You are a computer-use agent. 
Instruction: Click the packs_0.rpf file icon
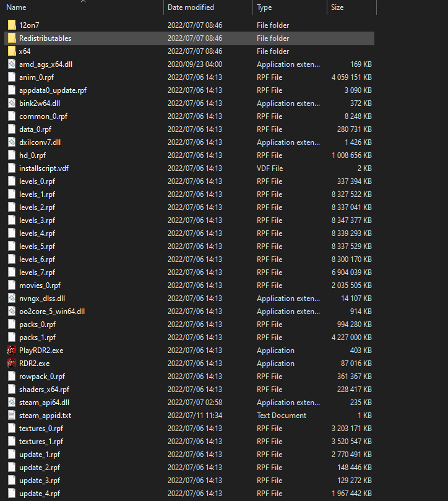coord(12,325)
